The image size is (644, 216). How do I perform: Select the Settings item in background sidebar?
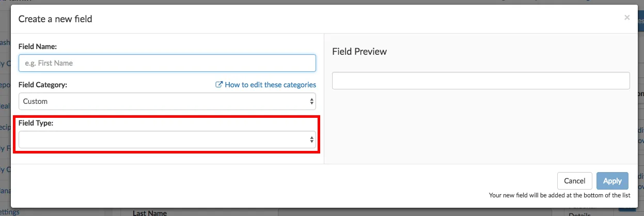10,212
